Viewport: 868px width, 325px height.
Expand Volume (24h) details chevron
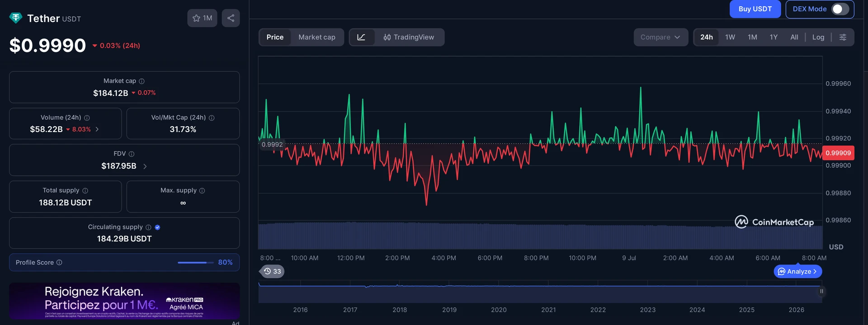click(x=97, y=129)
